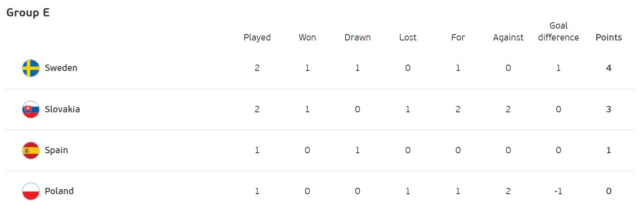Click the Against column header

(x=508, y=37)
